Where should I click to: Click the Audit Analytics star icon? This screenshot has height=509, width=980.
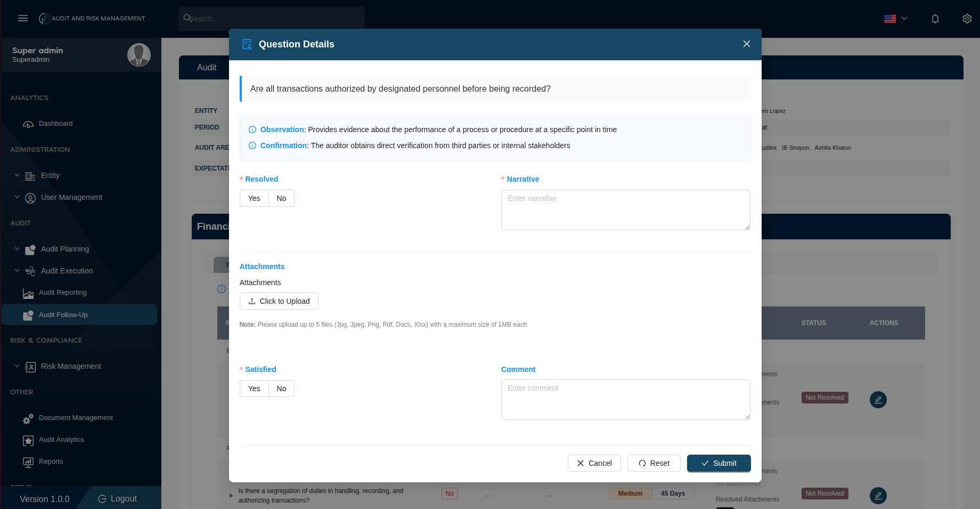tap(28, 441)
